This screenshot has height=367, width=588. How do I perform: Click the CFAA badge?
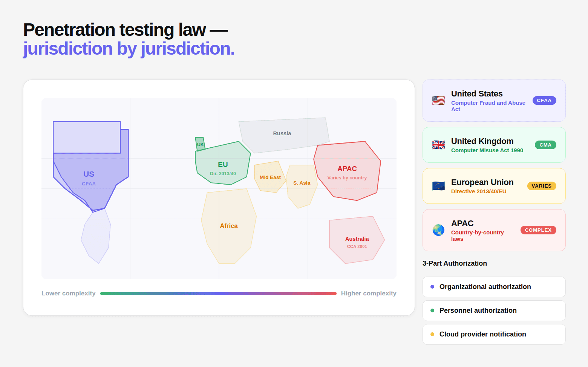pyautogui.click(x=544, y=101)
